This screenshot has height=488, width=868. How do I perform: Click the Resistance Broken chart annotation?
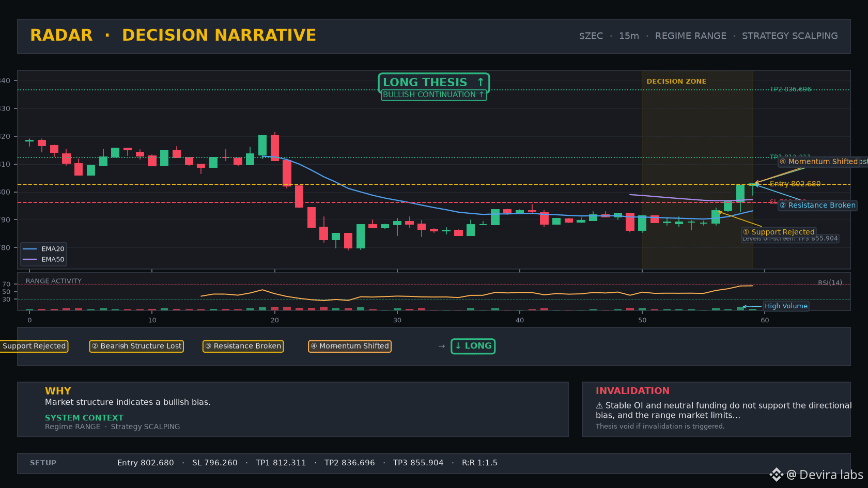[817, 206]
